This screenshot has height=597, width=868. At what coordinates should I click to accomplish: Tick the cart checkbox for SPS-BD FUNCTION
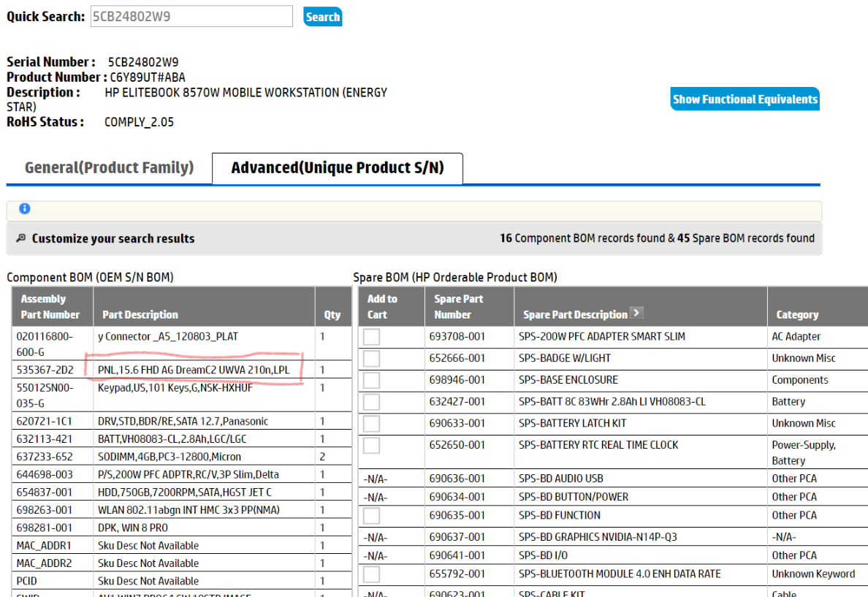coord(371,516)
